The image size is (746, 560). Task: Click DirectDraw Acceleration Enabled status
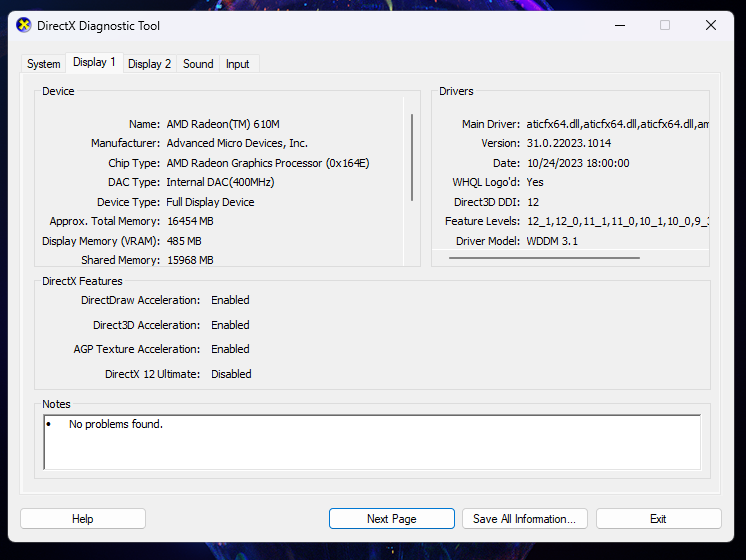230,300
